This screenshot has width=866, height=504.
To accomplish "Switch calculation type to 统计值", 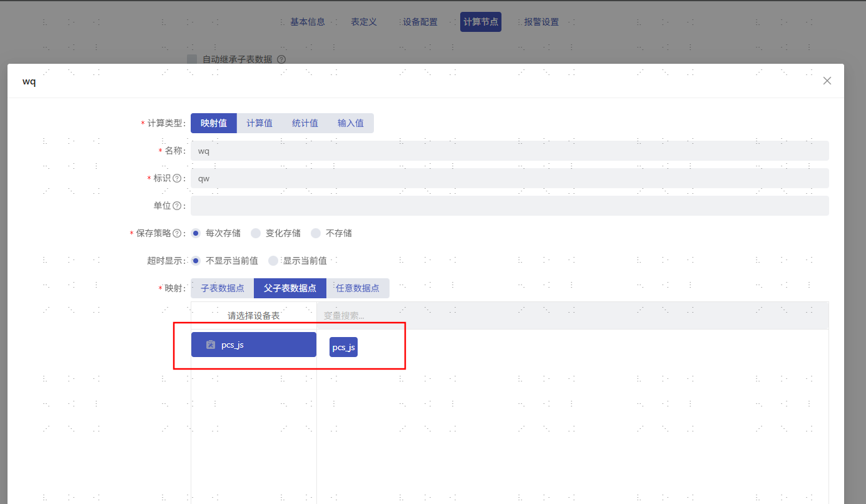I will (305, 123).
